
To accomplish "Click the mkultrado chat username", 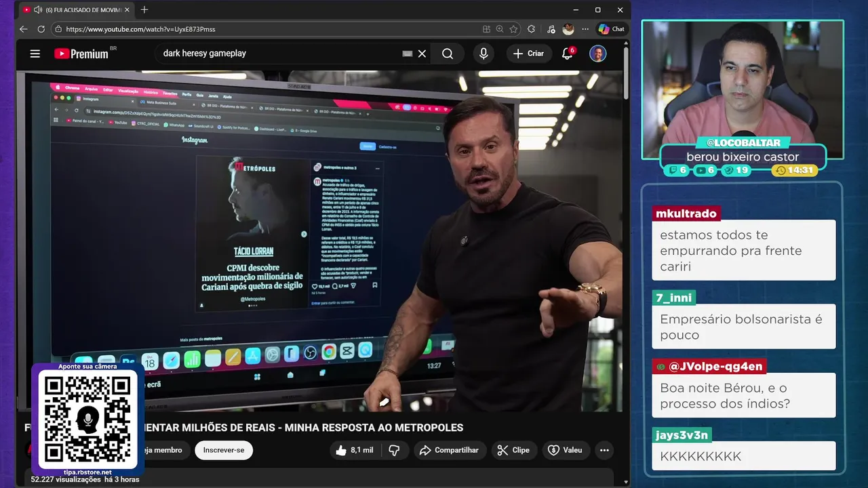I will 686,213.
